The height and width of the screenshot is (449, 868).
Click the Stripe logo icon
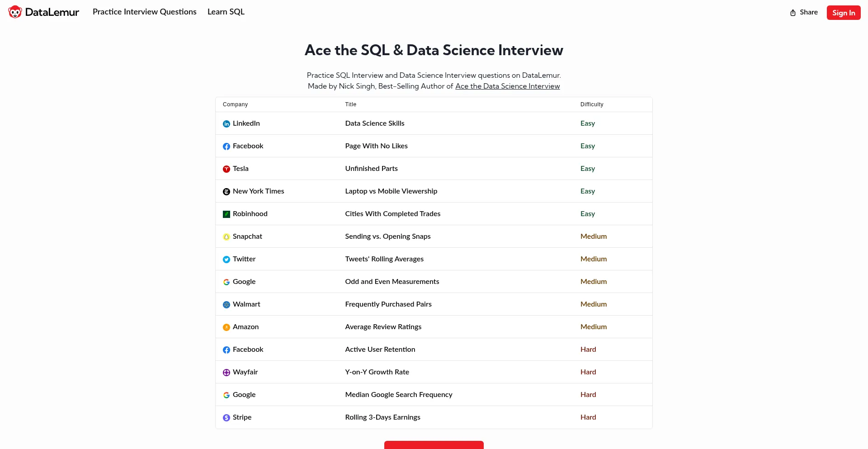pyautogui.click(x=226, y=418)
